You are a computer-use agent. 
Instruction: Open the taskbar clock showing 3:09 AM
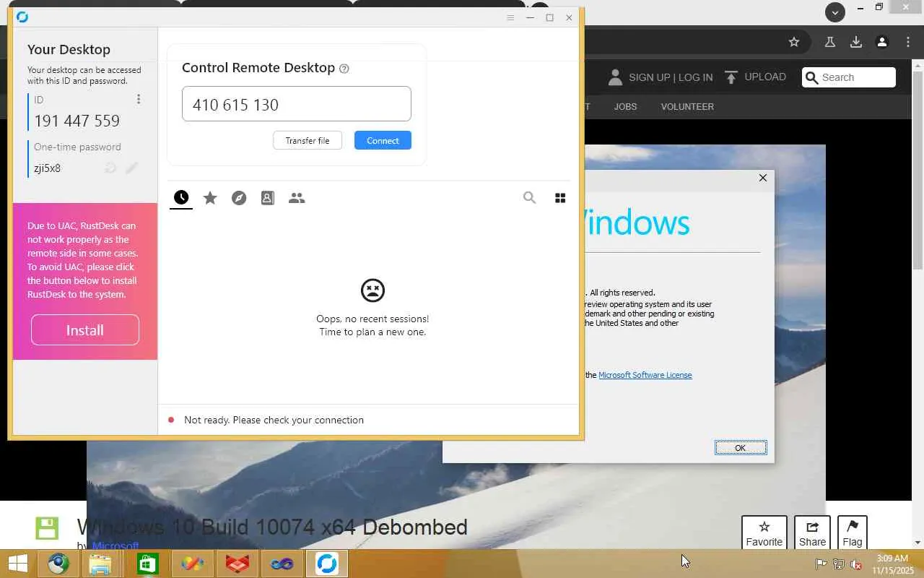tap(893, 564)
